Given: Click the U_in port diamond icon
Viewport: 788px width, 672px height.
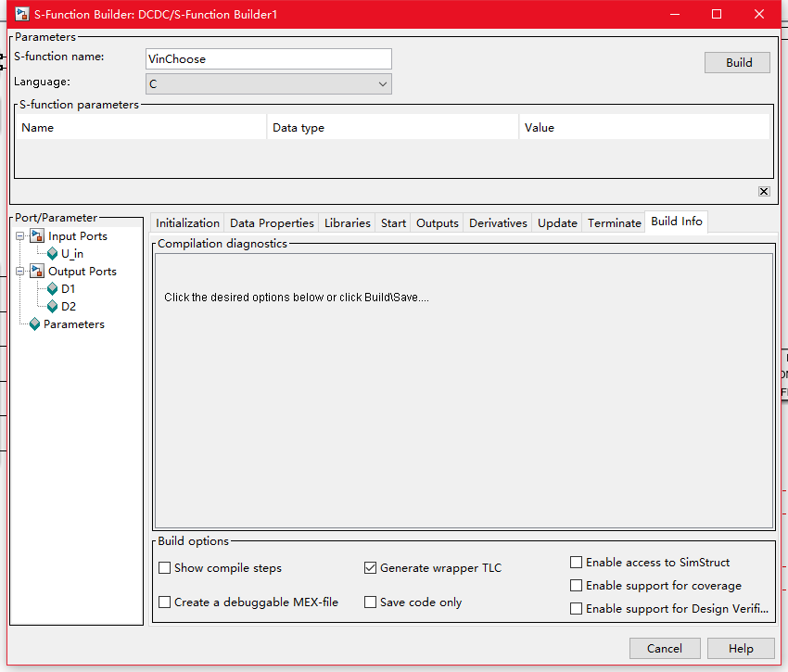Looking at the screenshot, I should [x=52, y=254].
